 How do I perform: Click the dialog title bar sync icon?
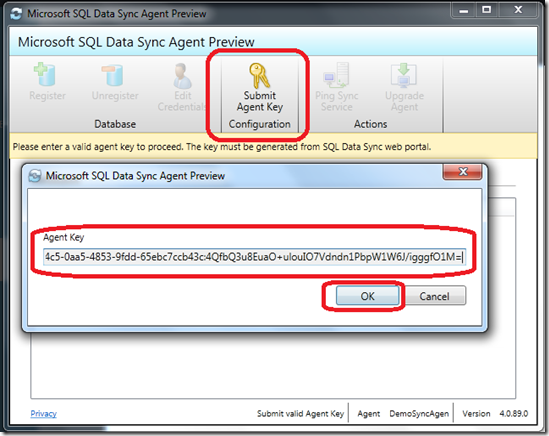click(x=35, y=175)
